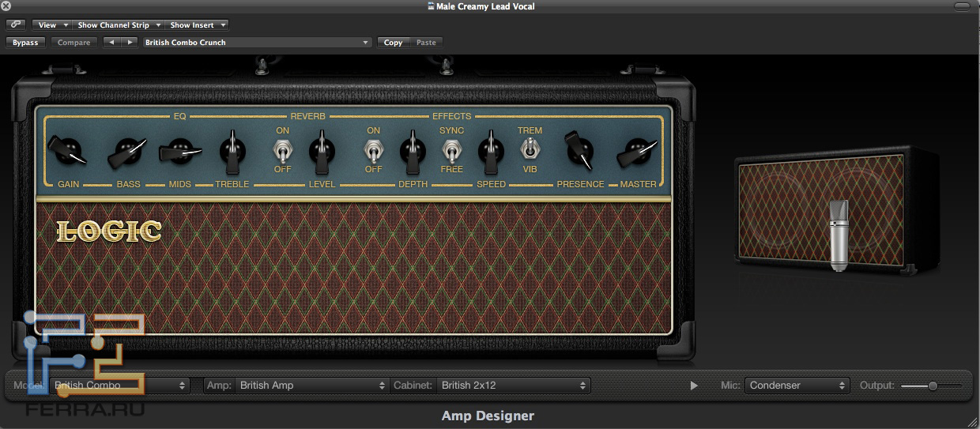The height and width of the screenshot is (429, 980).
Task: Open the Cabinet dropdown showing British 2x12
Action: click(x=514, y=386)
